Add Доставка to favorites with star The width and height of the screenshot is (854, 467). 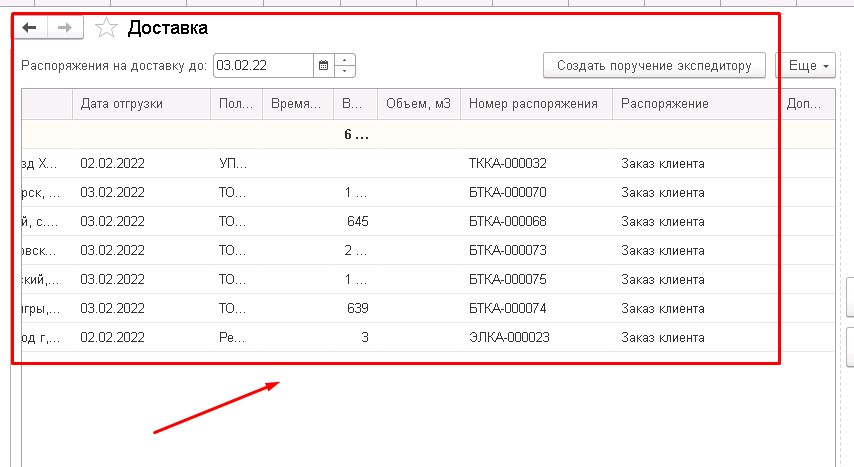tap(106, 29)
